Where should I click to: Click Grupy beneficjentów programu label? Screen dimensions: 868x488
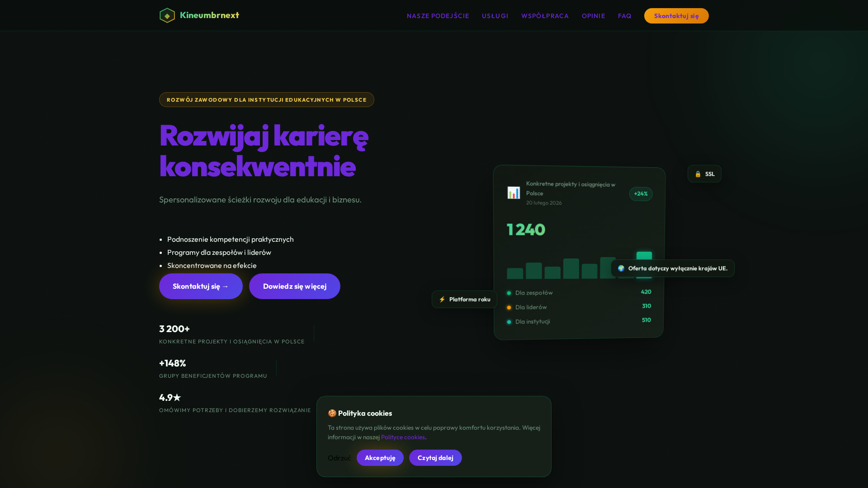[213, 376]
